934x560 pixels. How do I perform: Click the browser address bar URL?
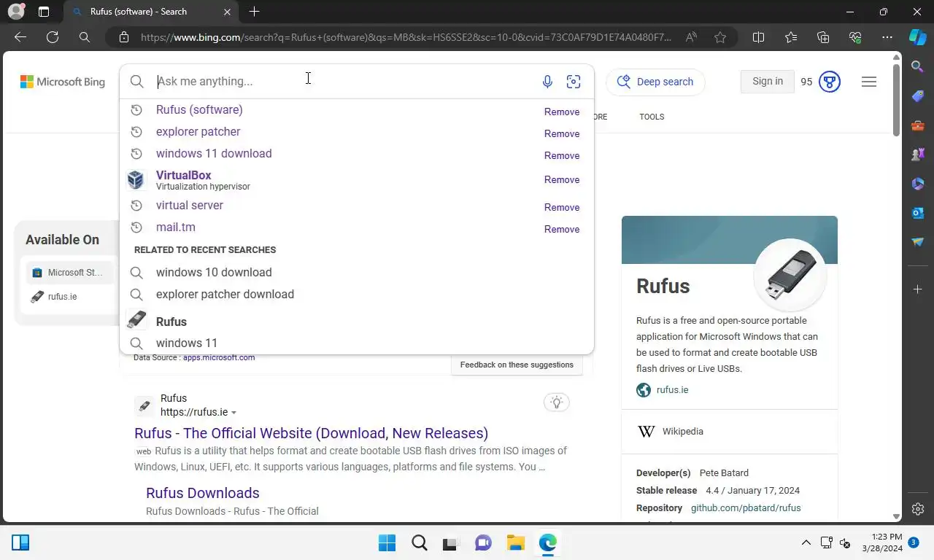coord(405,37)
